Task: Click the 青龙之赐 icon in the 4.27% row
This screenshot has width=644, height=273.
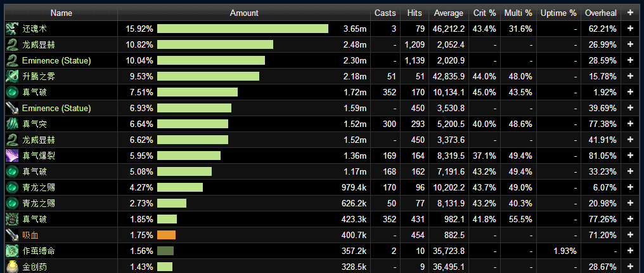Action: coord(11,188)
